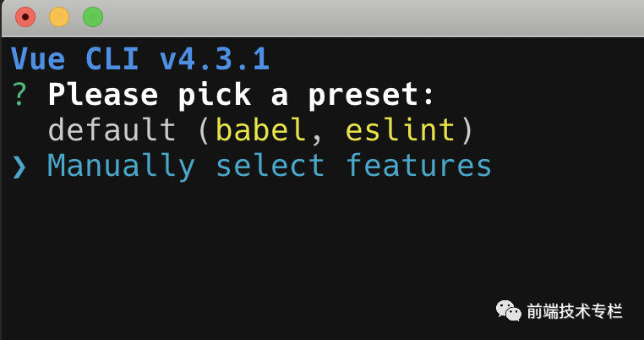
Task: Click the blue selection arrow pointer
Action: coord(19,167)
